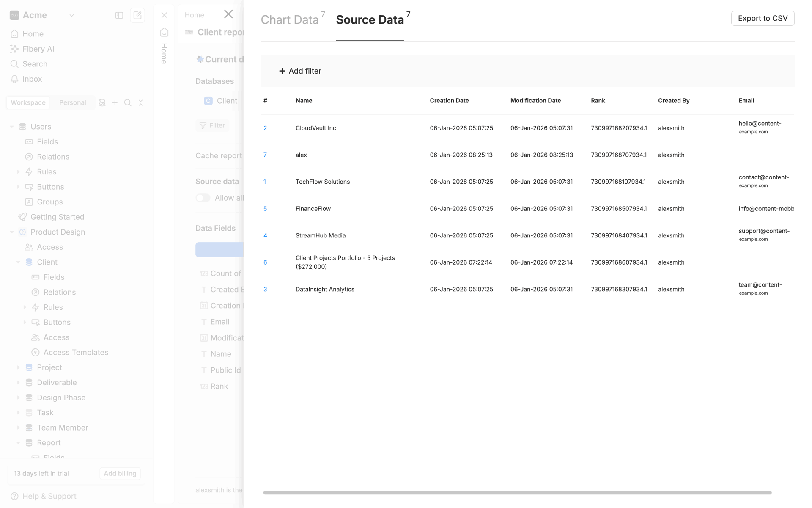Click the new item compose icon
The width and height of the screenshot is (812, 508).
[137, 15]
